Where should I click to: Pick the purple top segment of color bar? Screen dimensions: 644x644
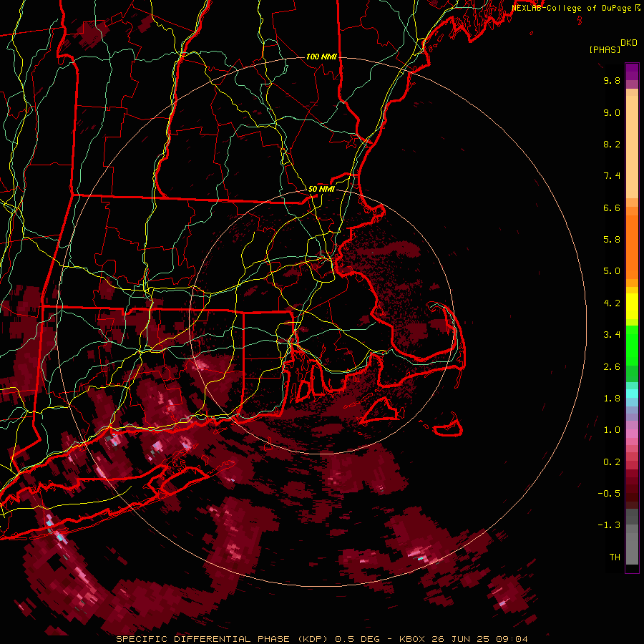coord(632,72)
